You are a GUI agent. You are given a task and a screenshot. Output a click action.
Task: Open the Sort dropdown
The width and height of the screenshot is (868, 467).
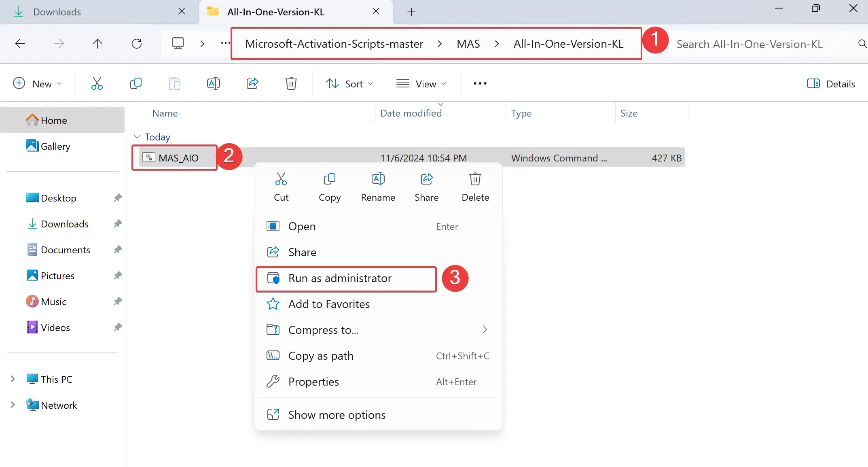350,83
